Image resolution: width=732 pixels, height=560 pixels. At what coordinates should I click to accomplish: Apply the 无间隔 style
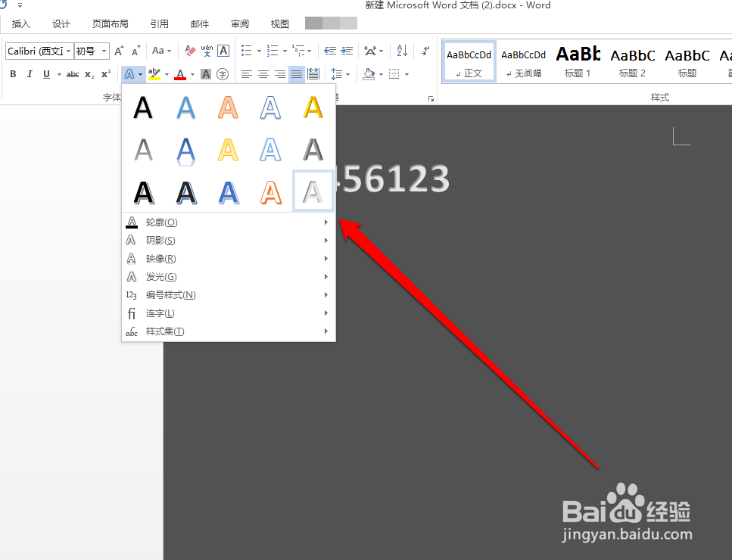pos(523,61)
